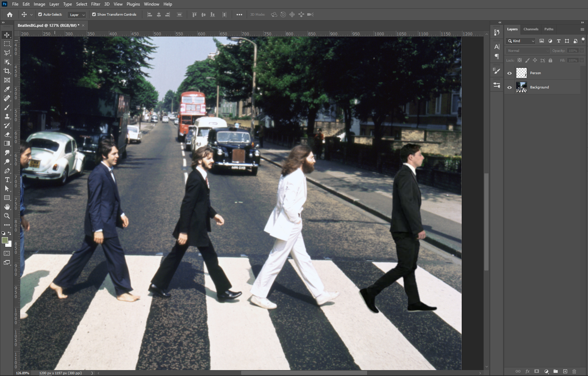This screenshot has width=588, height=376.
Task: Open the Opacity slider dropdown
Action: click(x=582, y=51)
